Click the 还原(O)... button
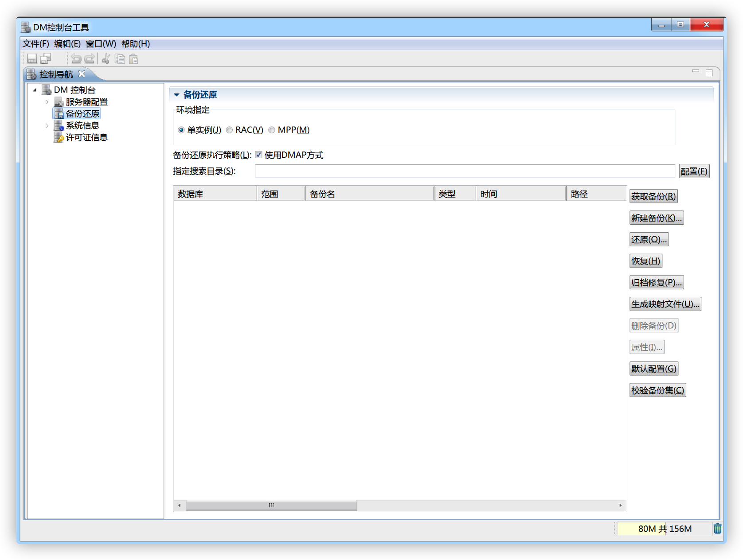 pyautogui.click(x=649, y=239)
